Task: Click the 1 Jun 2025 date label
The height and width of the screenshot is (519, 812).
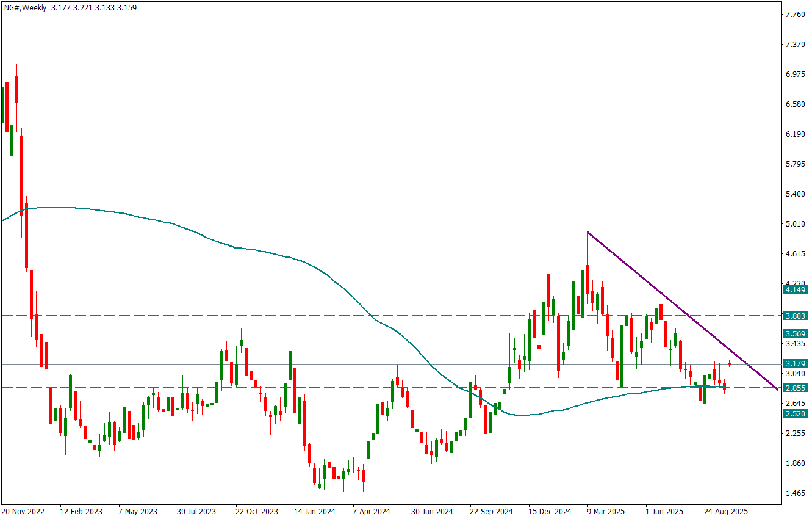Action: tap(665, 511)
